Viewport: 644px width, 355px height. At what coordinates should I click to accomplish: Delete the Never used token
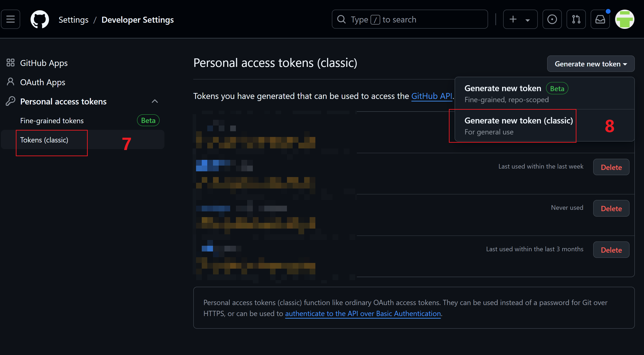(611, 208)
